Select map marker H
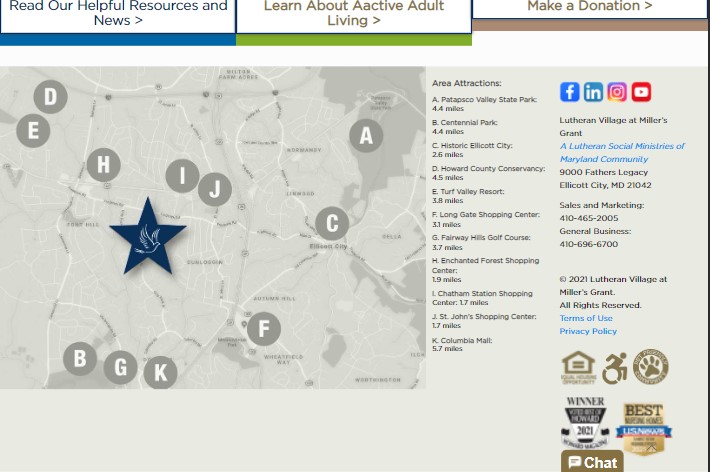 pos(103,164)
